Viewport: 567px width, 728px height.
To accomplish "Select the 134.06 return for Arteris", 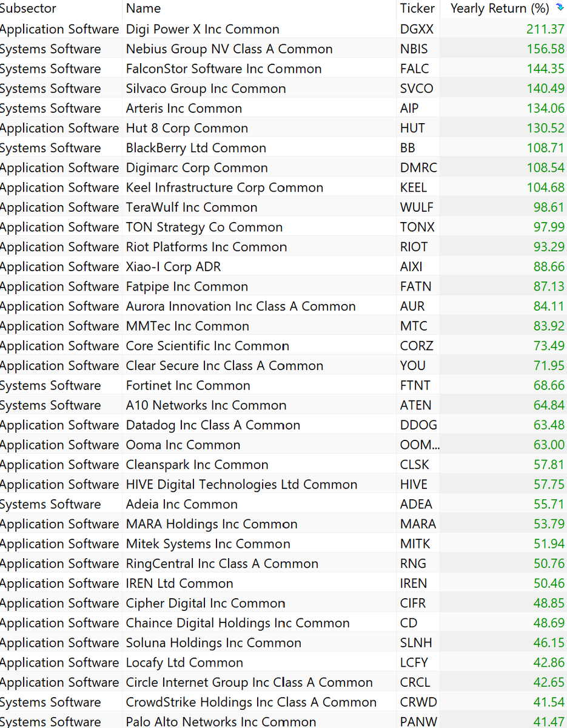I will coord(545,109).
